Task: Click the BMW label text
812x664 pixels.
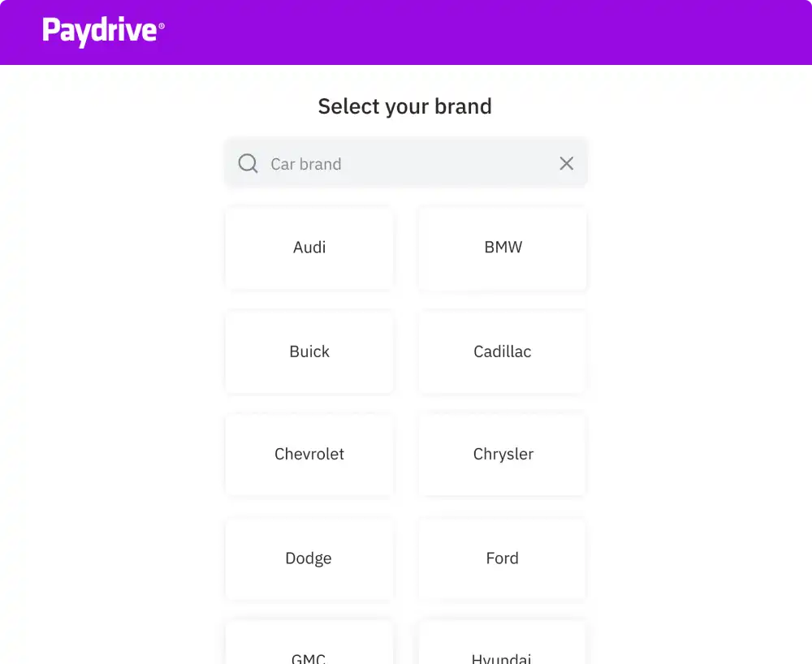Action: point(503,248)
